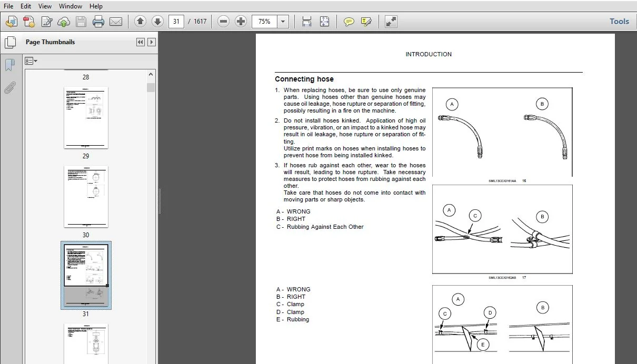The height and width of the screenshot is (364, 637).
Task: Click the total page count '1617'
Action: 200,22
